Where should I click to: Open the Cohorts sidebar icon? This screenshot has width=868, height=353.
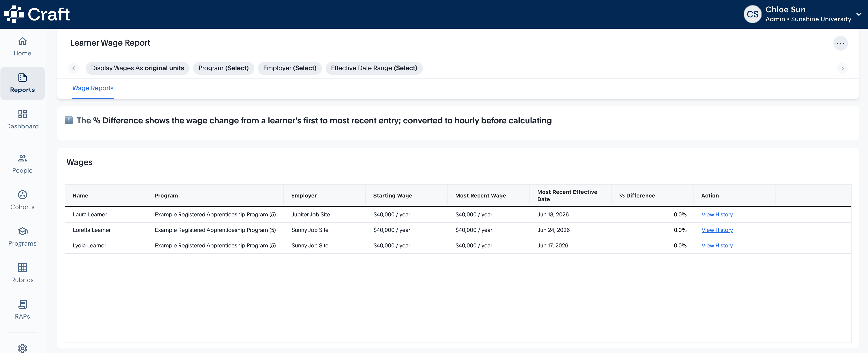point(22,195)
